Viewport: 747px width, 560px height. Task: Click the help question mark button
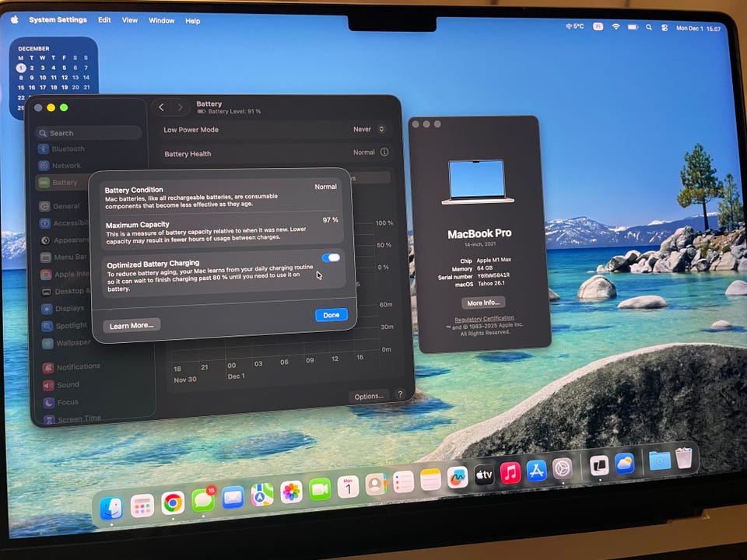pyautogui.click(x=400, y=394)
